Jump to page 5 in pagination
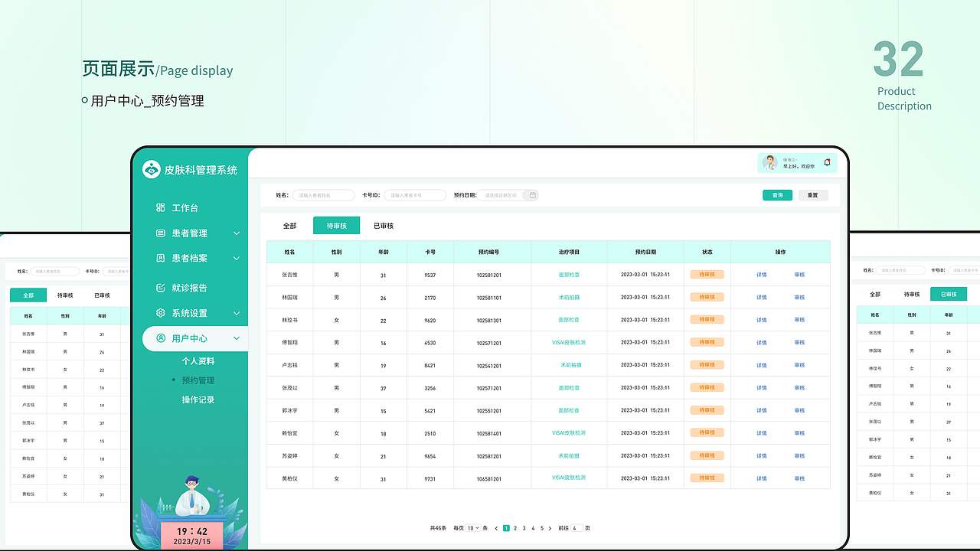The width and height of the screenshot is (980, 551). pyautogui.click(x=541, y=528)
